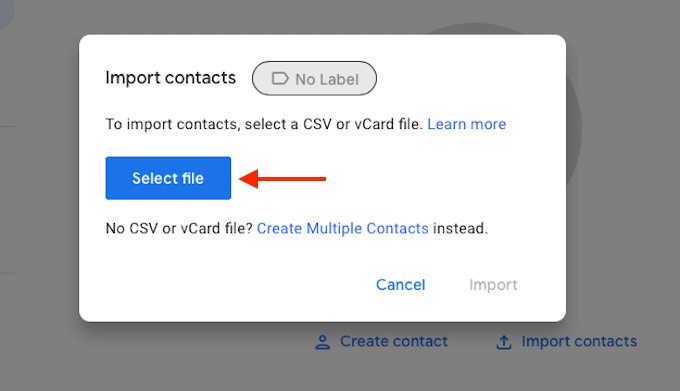
Task: Click the 'No CSV or vCard file?' text
Action: coord(179,228)
